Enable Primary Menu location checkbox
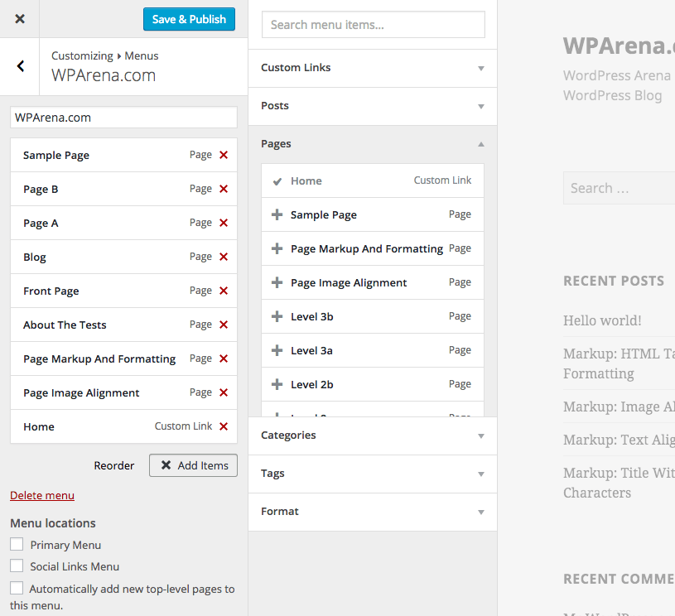Viewport: 675px width, 616px height. click(x=17, y=544)
